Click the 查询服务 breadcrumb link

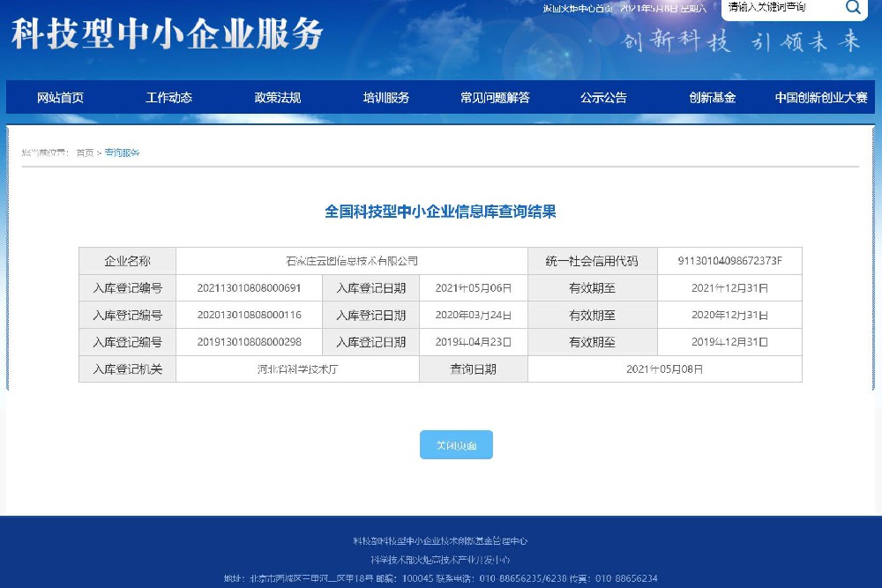click(122, 153)
